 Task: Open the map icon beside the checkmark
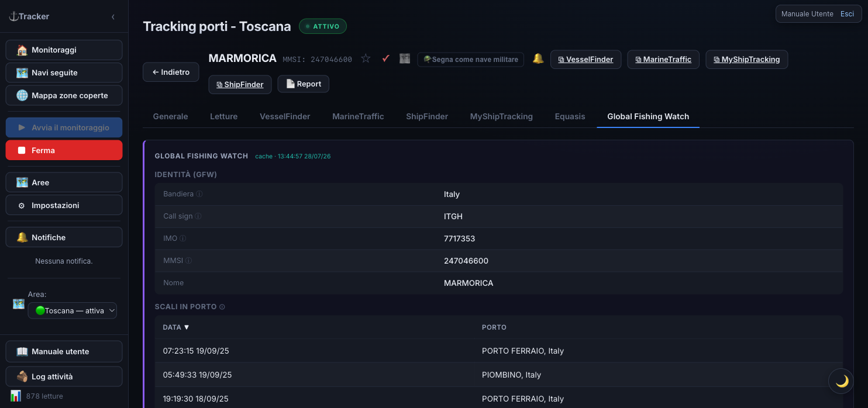pyautogui.click(x=405, y=58)
